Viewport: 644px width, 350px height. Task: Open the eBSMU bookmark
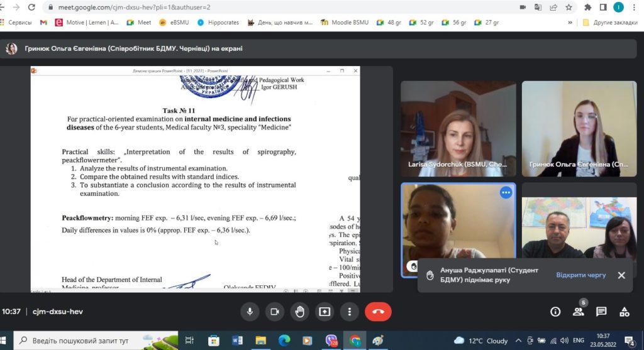tap(174, 23)
